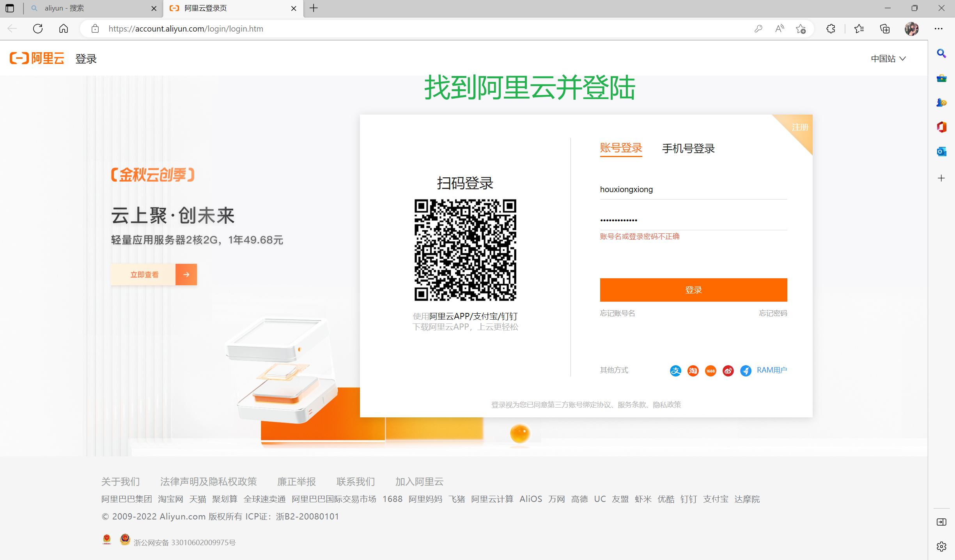
Task: Open the saved password key icon
Action: (x=758, y=28)
